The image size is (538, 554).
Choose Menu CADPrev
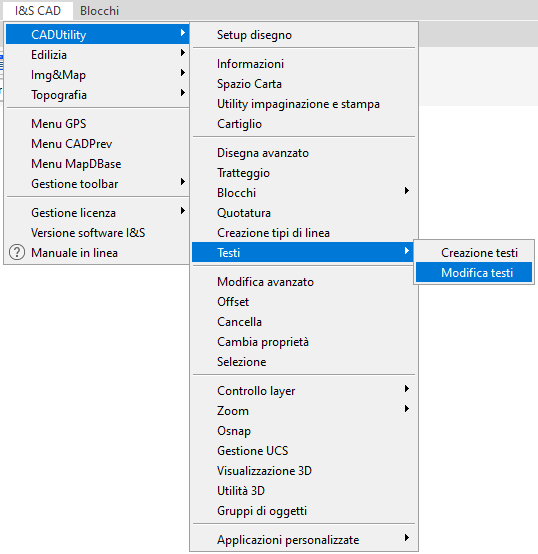pyautogui.click(x=97, y=144)
